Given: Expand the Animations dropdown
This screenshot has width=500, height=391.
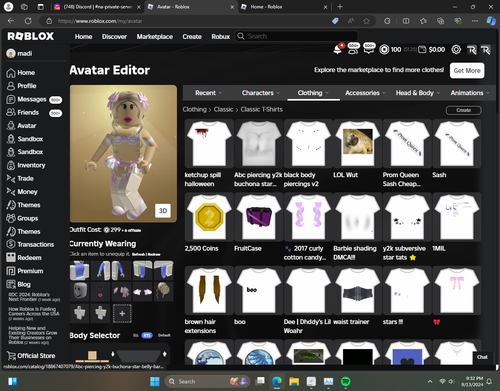Looking at the screenshot, I should (x=470, y=93).
